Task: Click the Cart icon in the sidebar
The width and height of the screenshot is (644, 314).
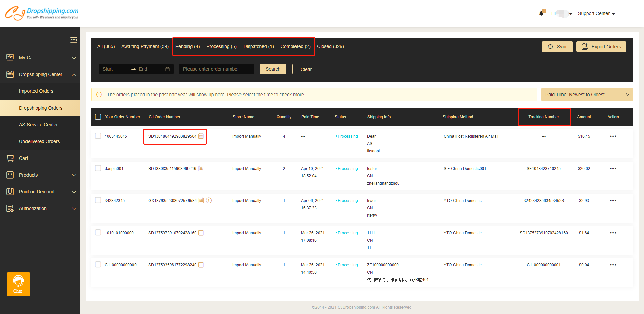Action: [10, 158]
